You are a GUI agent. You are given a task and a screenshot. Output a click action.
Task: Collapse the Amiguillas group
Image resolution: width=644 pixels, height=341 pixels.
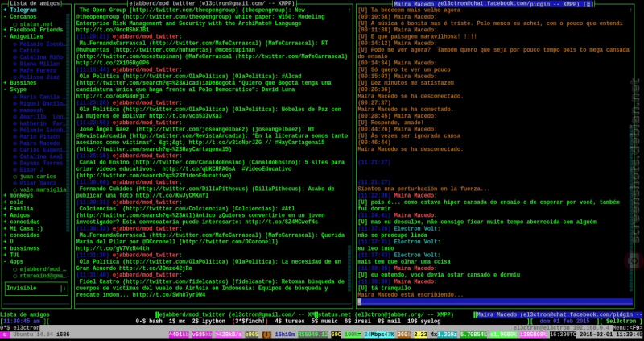(6, 36)
